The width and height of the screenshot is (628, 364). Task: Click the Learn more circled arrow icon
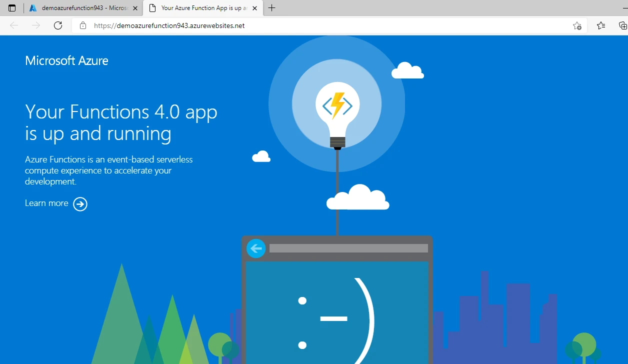80,204
